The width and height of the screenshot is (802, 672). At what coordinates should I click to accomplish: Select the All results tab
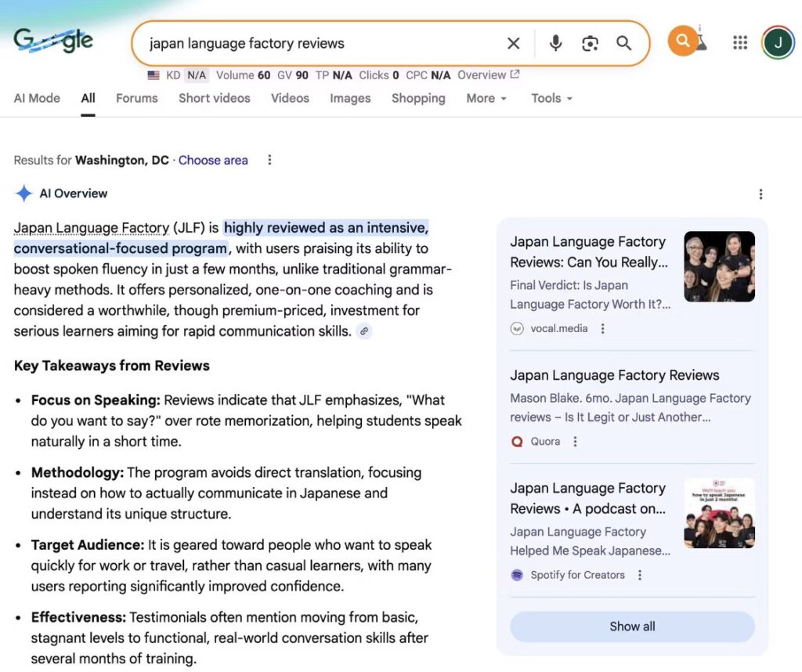tap(88, 98)
